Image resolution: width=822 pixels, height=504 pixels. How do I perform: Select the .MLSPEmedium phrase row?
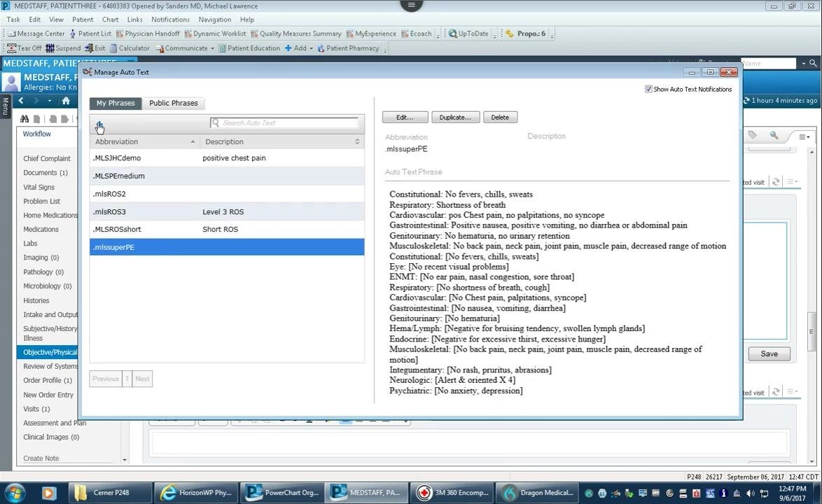[x=227, y=176]
